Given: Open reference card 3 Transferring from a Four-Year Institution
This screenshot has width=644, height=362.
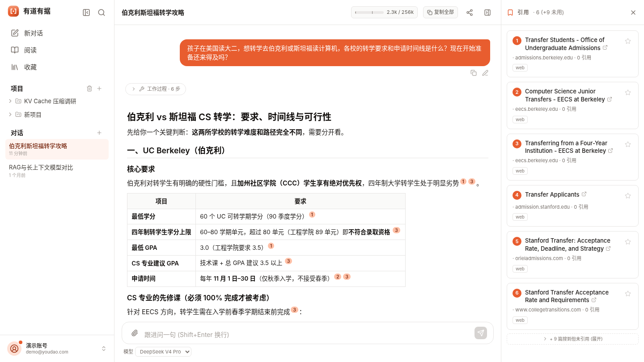Looking at the screenshot, I should click(572, 157).
